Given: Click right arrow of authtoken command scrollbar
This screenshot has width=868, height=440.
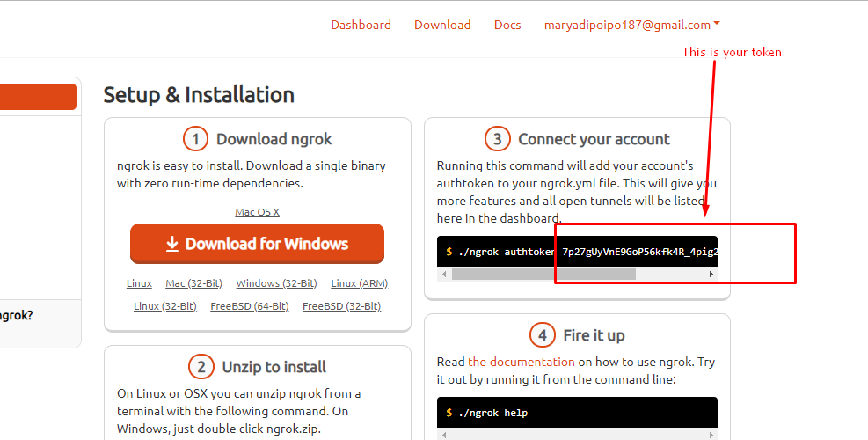Looking at the screenshot, I should (x=711, y=274).
